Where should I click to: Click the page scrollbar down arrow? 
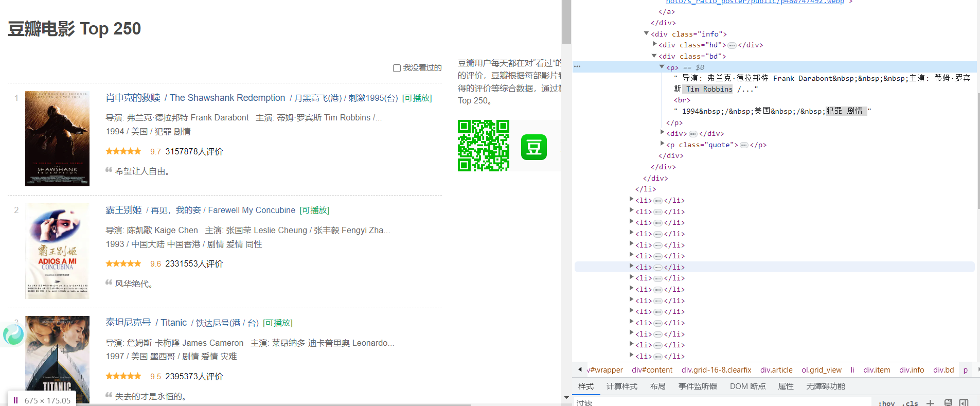click(x=566, y=398)
